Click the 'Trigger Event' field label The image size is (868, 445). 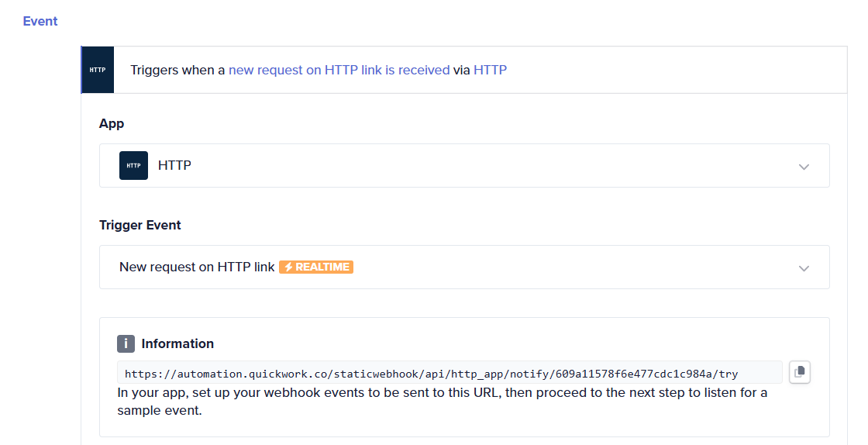(140, 226)
